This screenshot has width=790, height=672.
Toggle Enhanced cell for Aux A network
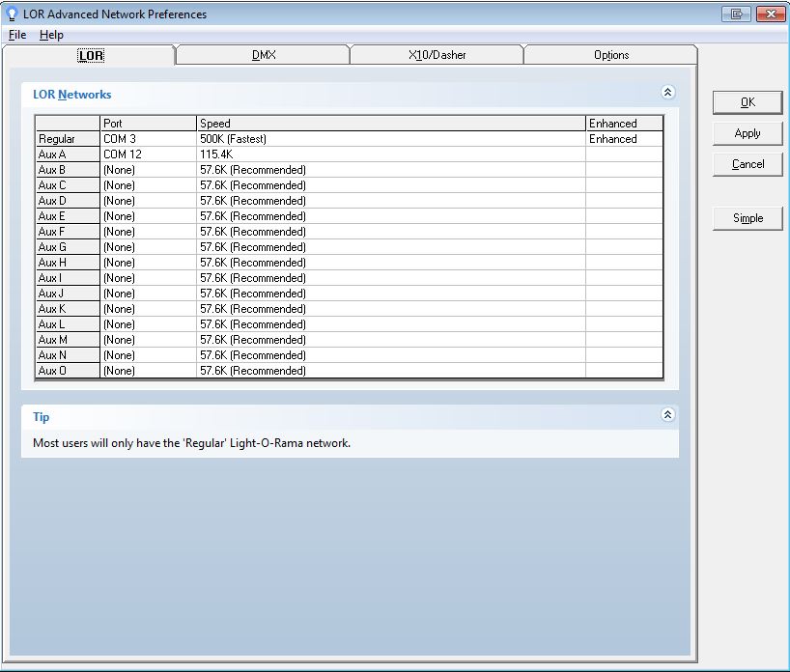pyautogui.click(x=624, y=154)
